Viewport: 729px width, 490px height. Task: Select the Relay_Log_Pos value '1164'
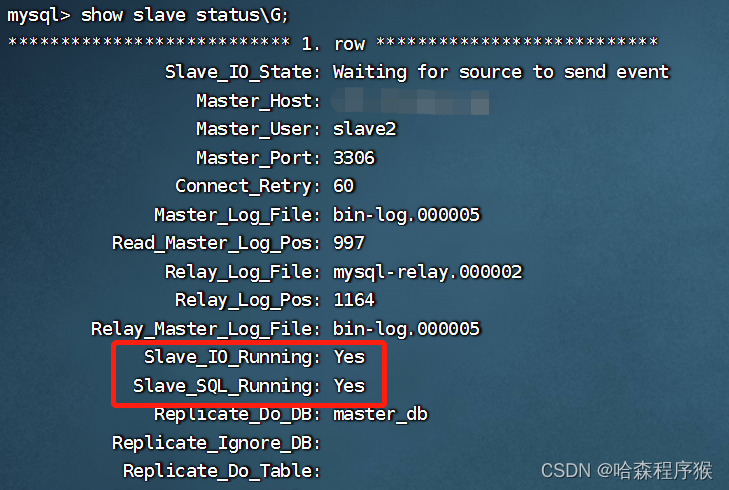coord(354,300)
